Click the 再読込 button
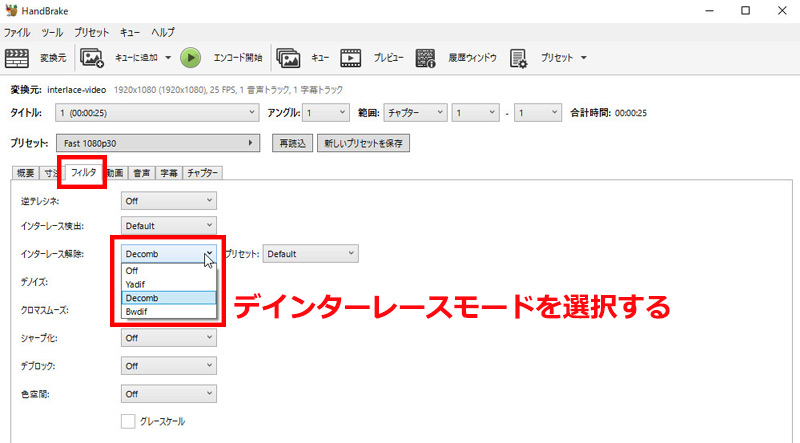The image size is (800, 443). click(x=293, y=144)
